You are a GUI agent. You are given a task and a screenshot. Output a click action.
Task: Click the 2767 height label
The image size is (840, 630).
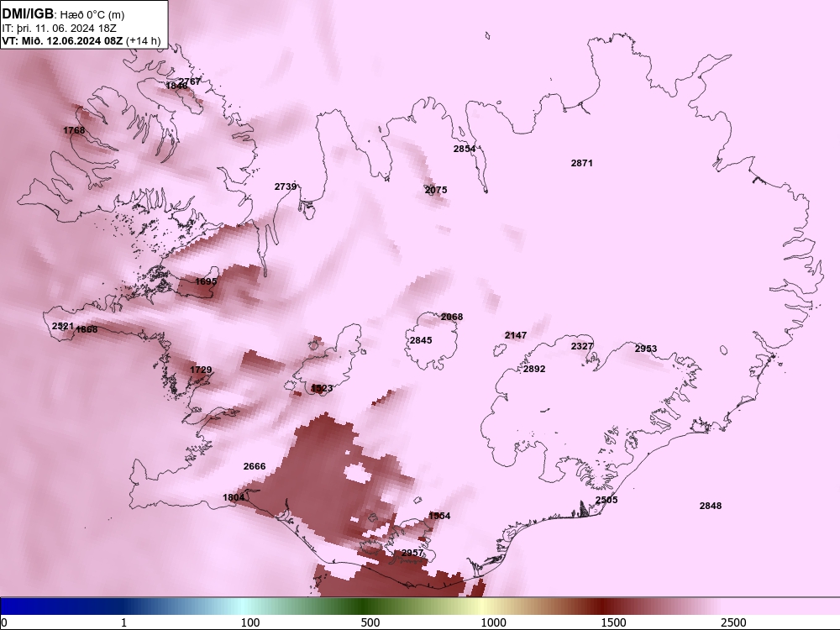(190, 81)
